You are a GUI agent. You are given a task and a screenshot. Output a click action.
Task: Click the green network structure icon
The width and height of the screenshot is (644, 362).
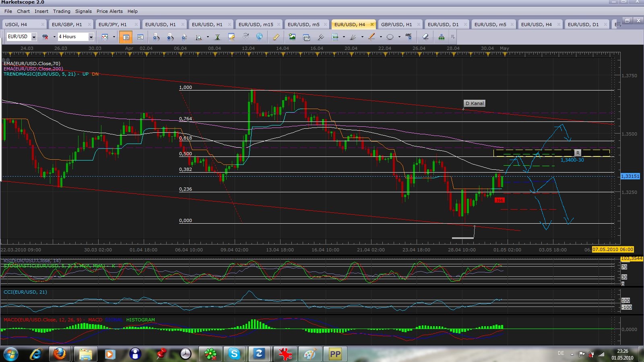pos(442,37)
